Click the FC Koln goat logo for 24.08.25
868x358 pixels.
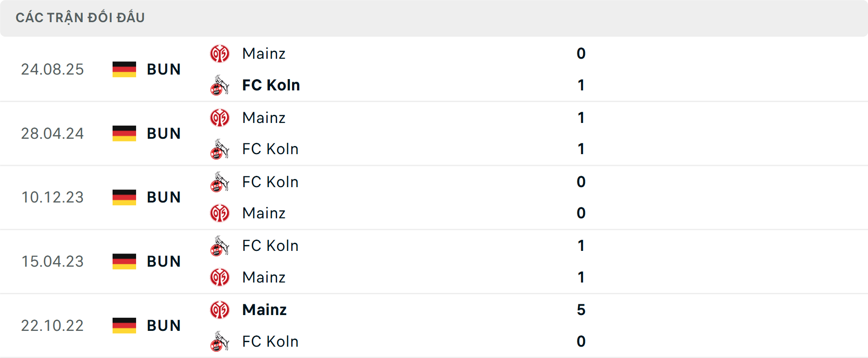[x=220, y=85]
